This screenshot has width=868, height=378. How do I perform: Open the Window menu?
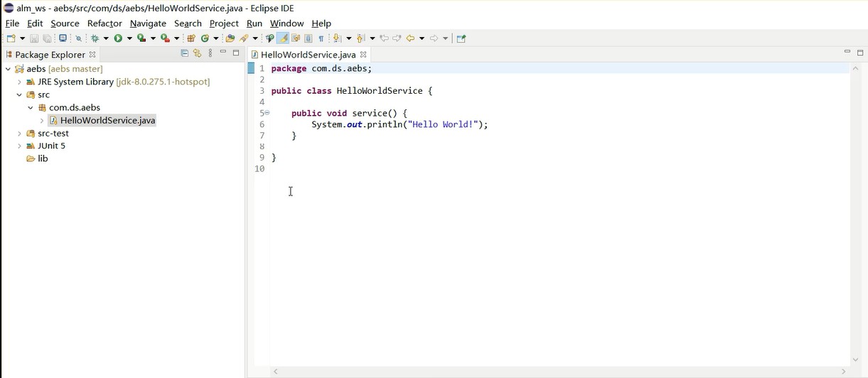click(286, 23)
